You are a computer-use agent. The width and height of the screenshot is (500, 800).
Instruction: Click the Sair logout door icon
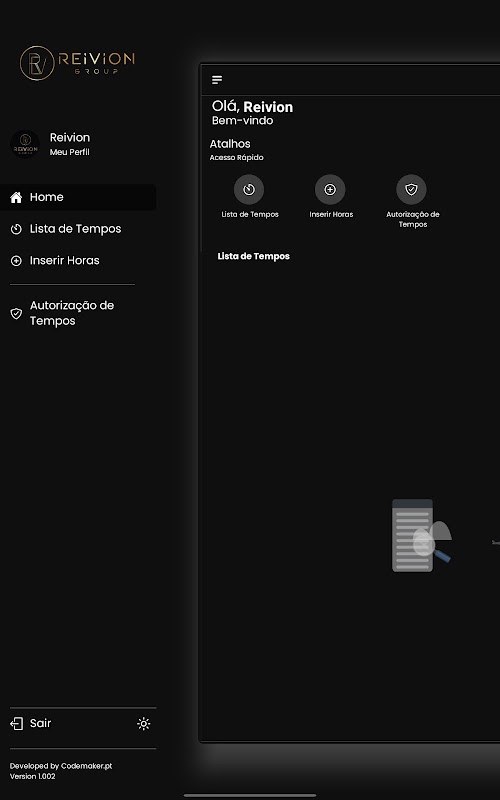pos(17,723)
